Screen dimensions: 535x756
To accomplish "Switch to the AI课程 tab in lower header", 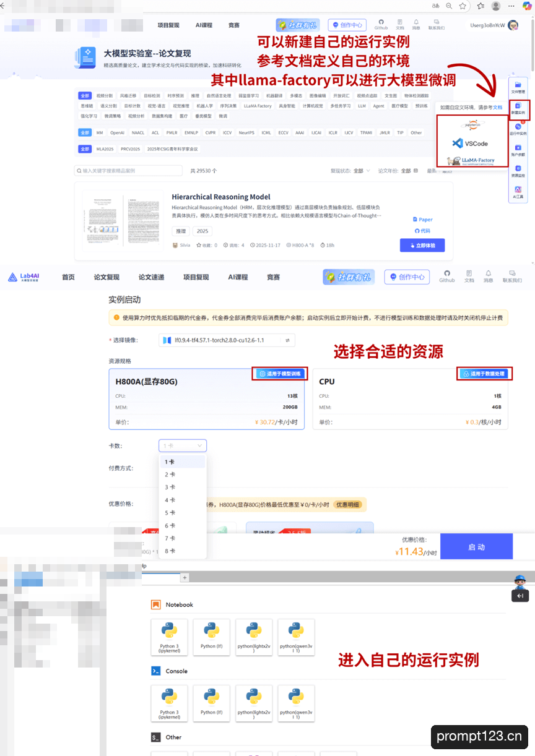I will [x=238, y=277].
